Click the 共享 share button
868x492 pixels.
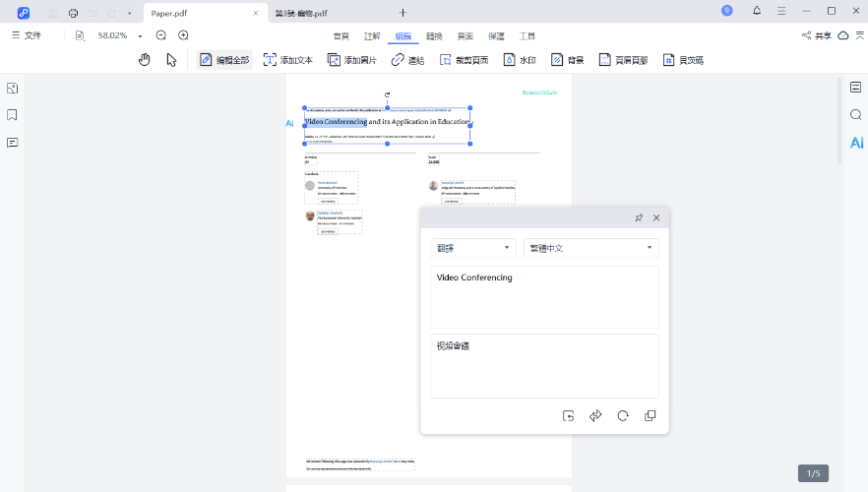click(816, 35)
